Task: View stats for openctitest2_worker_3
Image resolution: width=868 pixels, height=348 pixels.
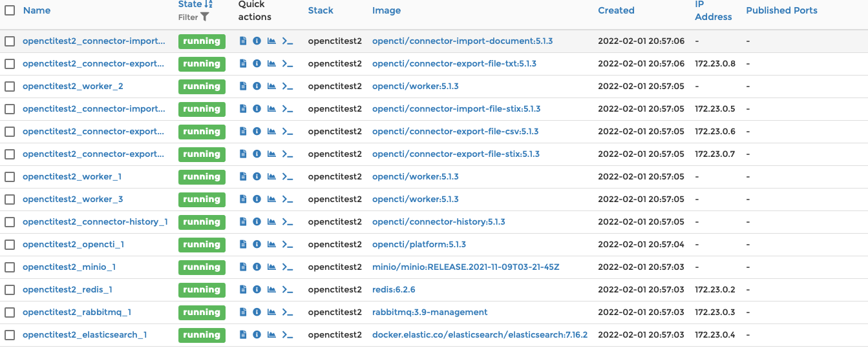Action: [271, 199]
